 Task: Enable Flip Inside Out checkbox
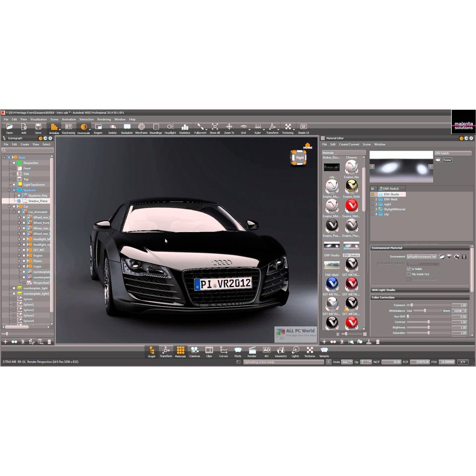tap(409, 274)
